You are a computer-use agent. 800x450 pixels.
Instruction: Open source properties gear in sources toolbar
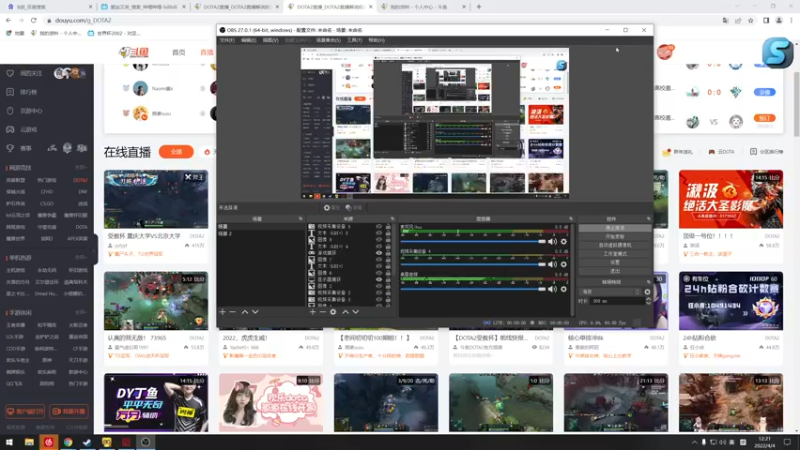pos(333,312)
